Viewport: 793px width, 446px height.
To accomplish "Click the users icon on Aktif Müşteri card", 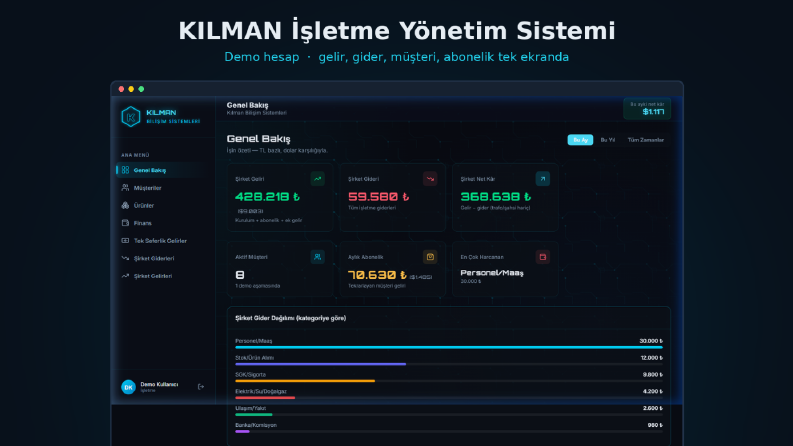I will click(x=318, y=257).
